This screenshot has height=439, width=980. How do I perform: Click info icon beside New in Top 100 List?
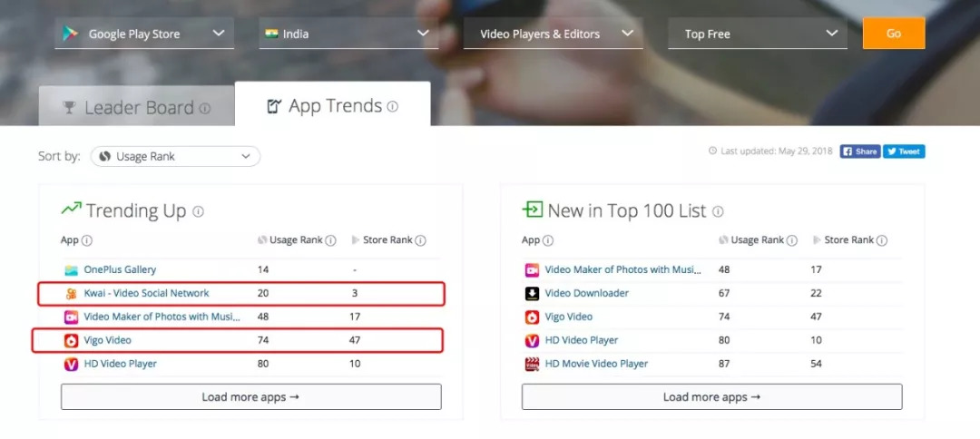point(718,211)
